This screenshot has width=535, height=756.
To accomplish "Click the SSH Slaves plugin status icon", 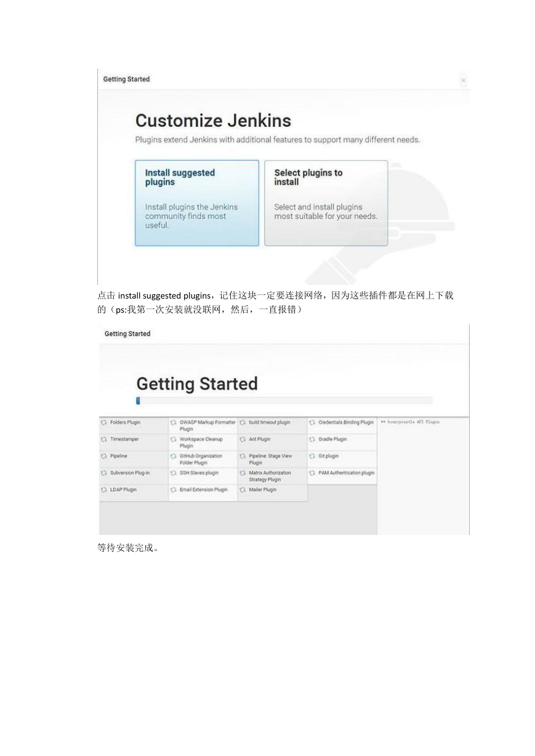I will [x=174, y=473].
